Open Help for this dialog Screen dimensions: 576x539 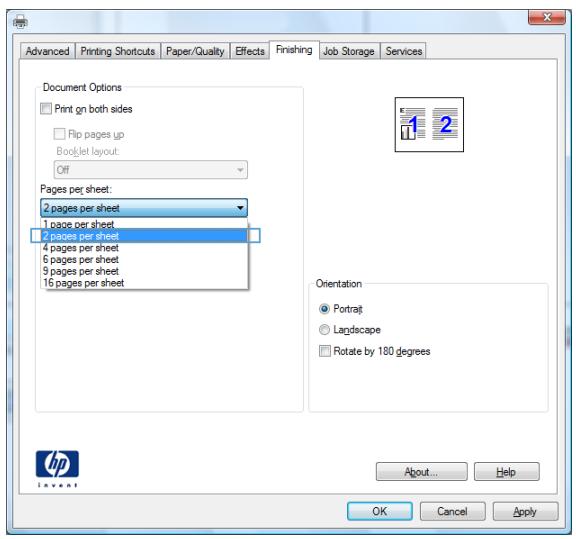pos(507,471)
